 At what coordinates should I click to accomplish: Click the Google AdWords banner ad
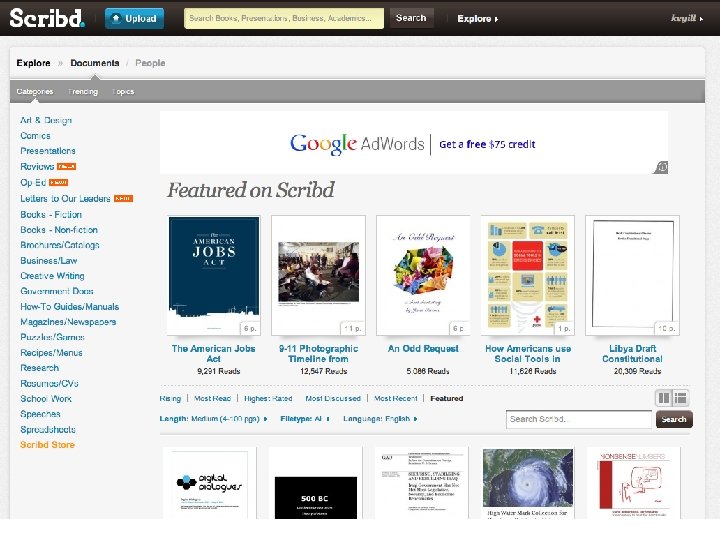[x=413, y=143]
